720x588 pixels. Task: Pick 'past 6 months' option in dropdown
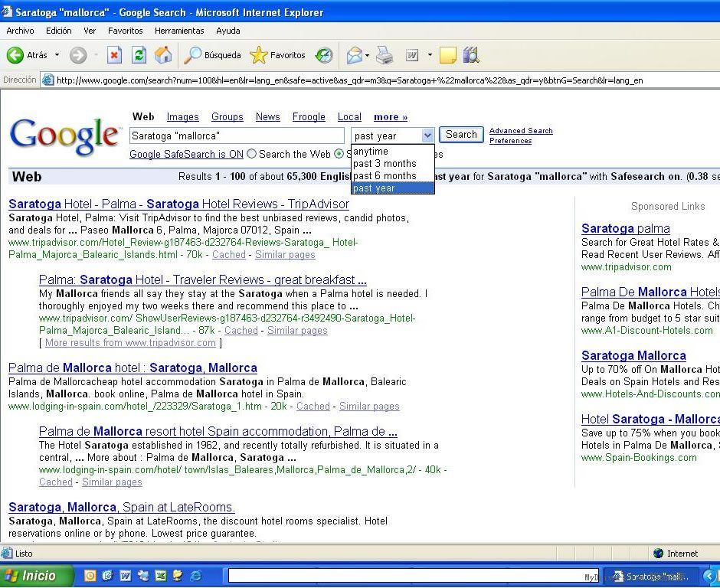tap(385, 176)
